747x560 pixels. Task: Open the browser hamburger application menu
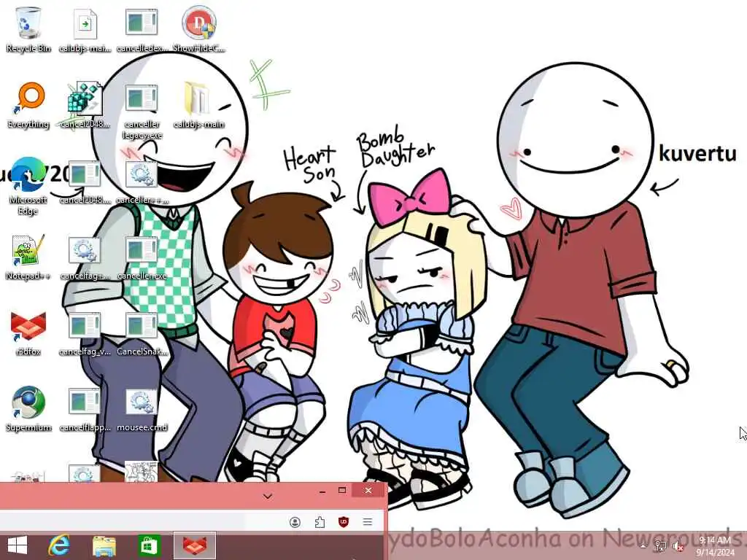(368, 522)
